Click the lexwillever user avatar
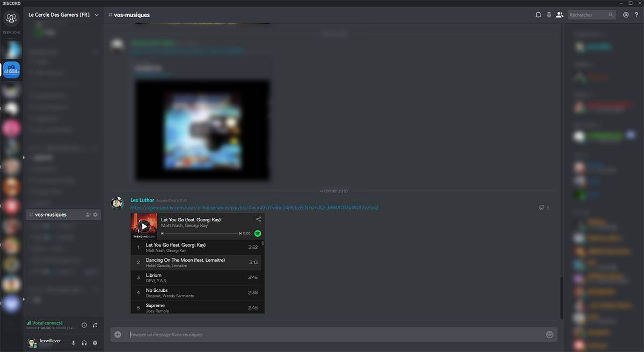 (32, 343)
